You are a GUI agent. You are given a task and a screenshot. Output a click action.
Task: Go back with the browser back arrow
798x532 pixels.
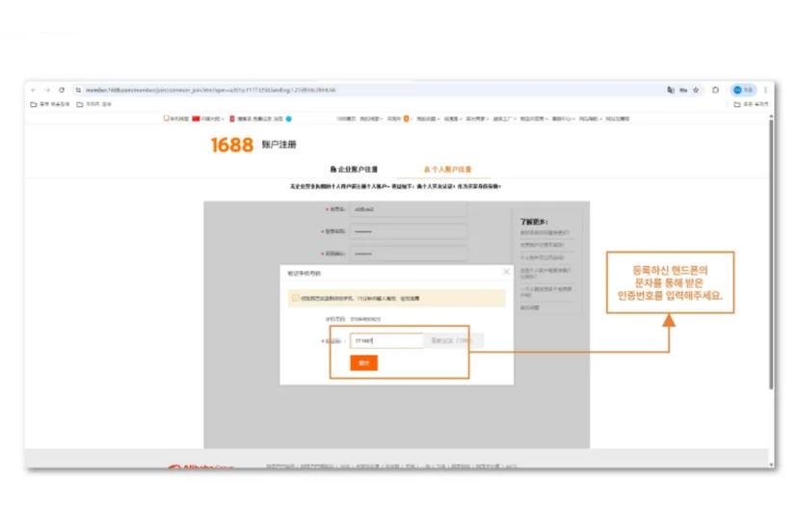(34, 90)
